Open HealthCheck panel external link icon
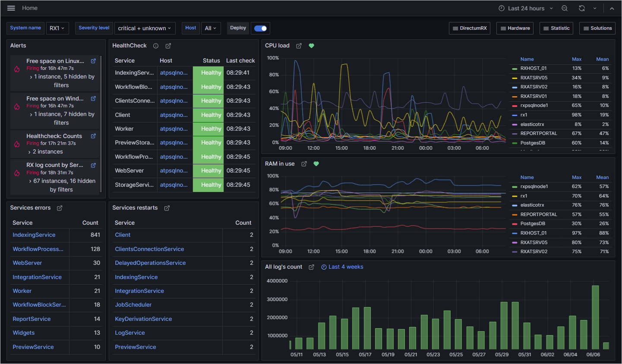622x364 pixels. (168, 46)
